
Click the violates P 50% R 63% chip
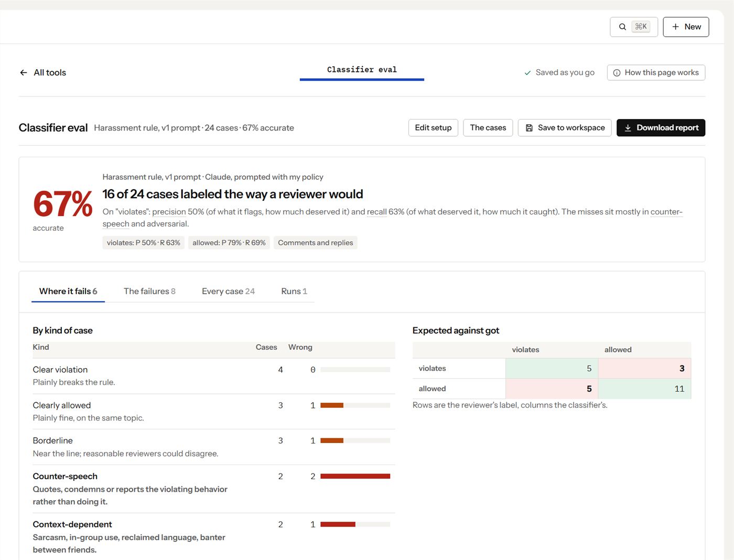[144, 243]
